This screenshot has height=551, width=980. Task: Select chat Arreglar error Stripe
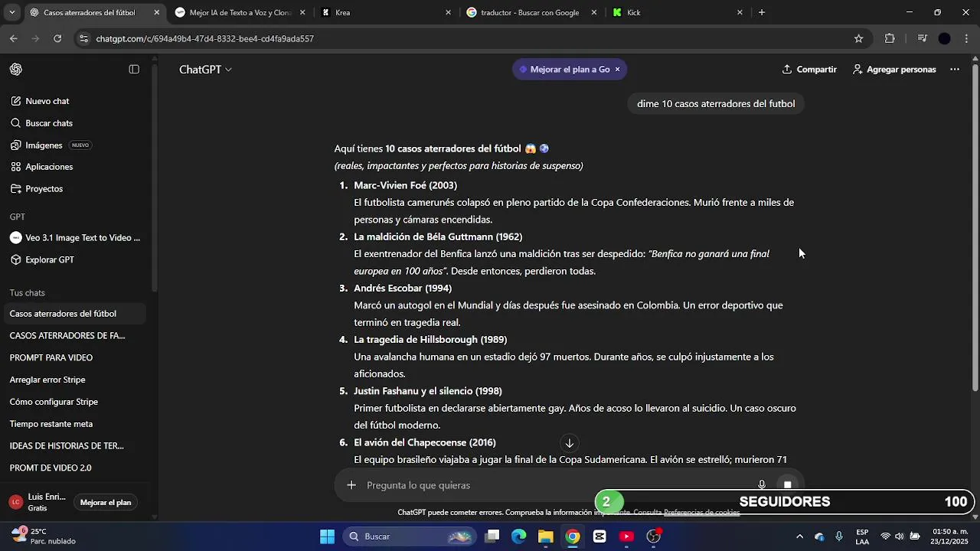click(x=47, y=380)
